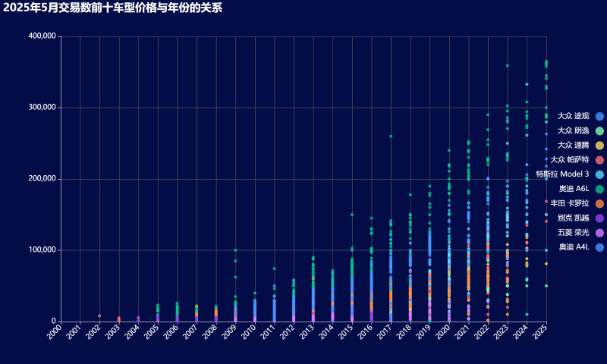Screen dimensions: 607x364
Task: Click the 2004 x-axis year label
Action: [x=132, y=331]
